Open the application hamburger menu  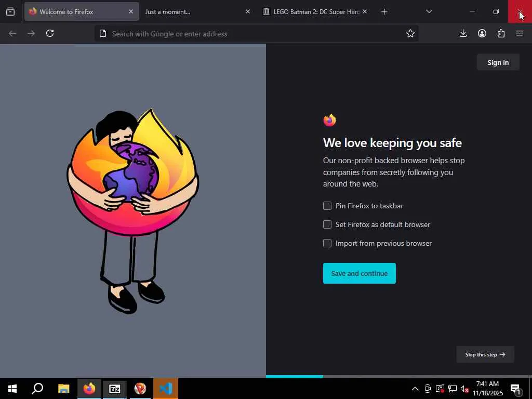[x=520, y=33]
